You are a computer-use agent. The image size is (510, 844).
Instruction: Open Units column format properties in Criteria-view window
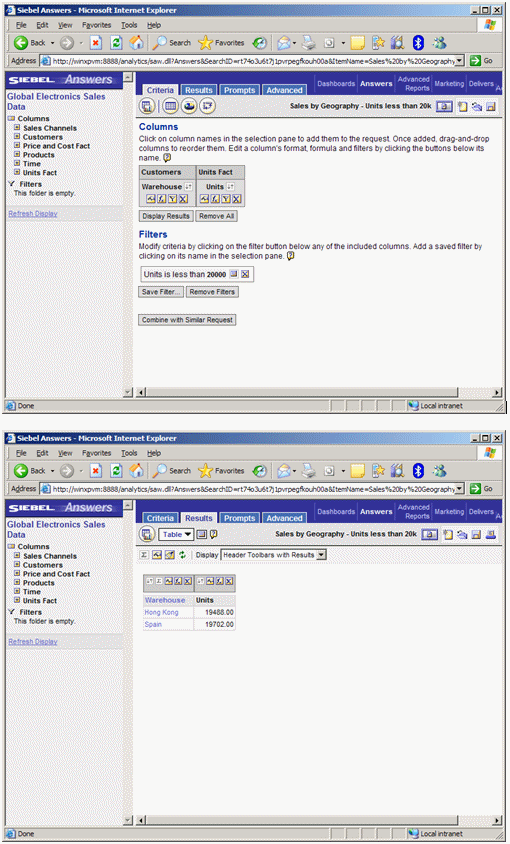[204, 199]
